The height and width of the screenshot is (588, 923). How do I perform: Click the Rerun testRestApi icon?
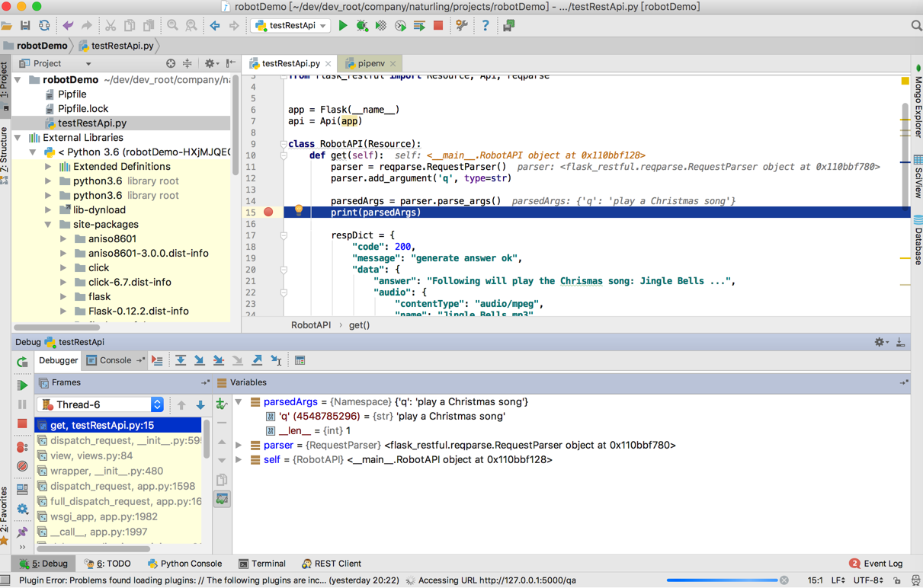[x=22, y=363]
